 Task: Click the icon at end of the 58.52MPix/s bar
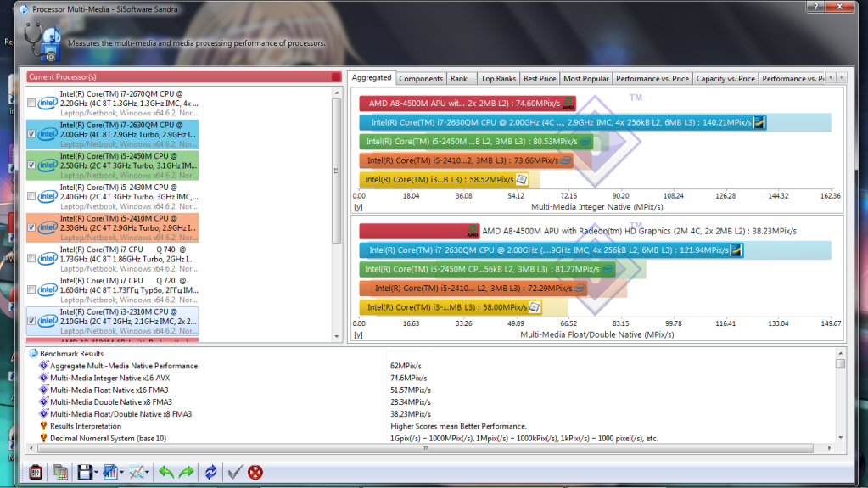click(522, 179)
